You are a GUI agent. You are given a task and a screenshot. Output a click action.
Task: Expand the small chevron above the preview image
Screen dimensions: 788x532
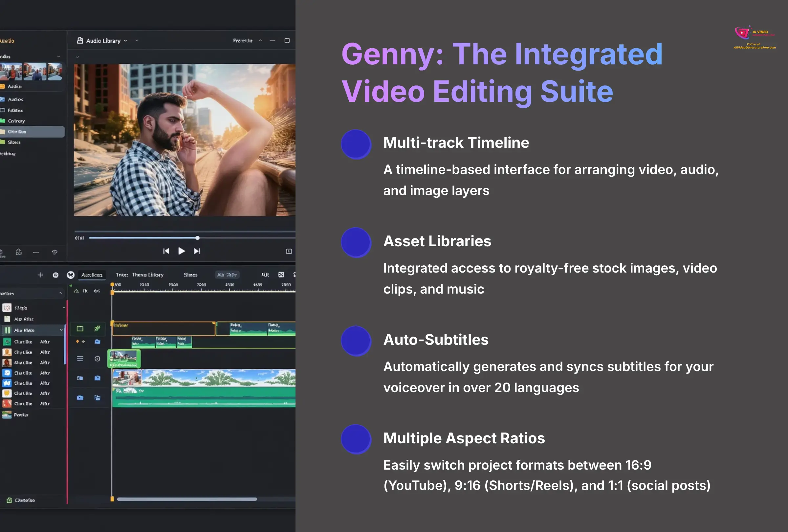click(x=77, y=57)
